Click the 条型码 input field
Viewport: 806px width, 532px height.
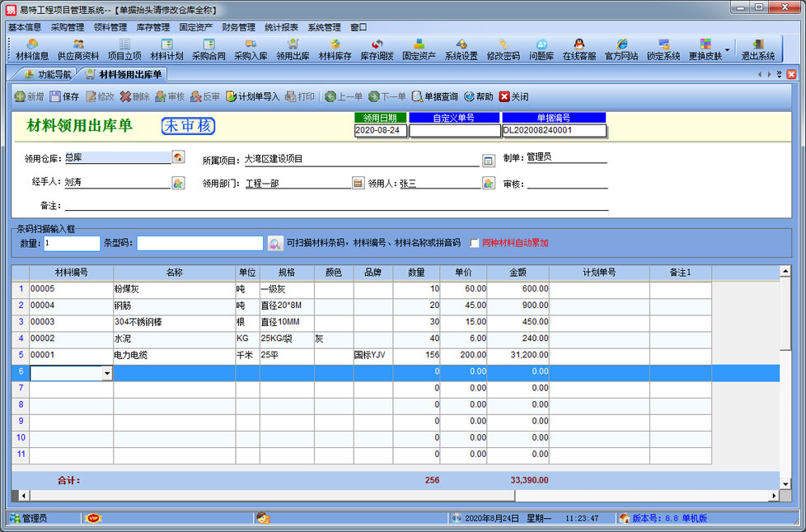pos(199,243)
